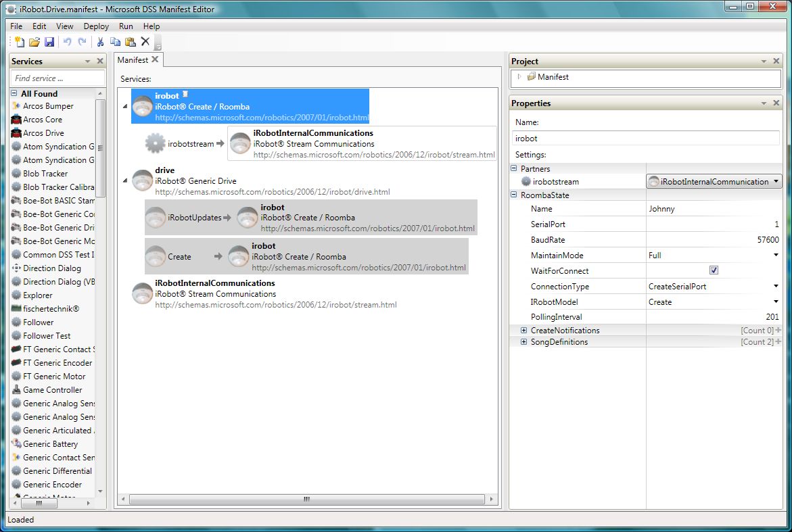
Task: Expand the CreateNotifications property
Action: click(524, 331)
